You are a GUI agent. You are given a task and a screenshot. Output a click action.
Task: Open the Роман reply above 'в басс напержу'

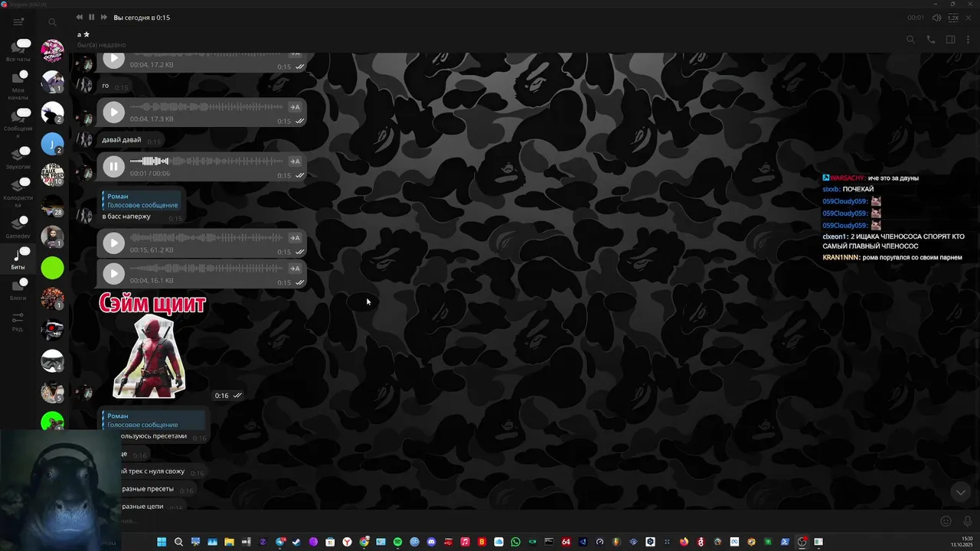point(142,201)
